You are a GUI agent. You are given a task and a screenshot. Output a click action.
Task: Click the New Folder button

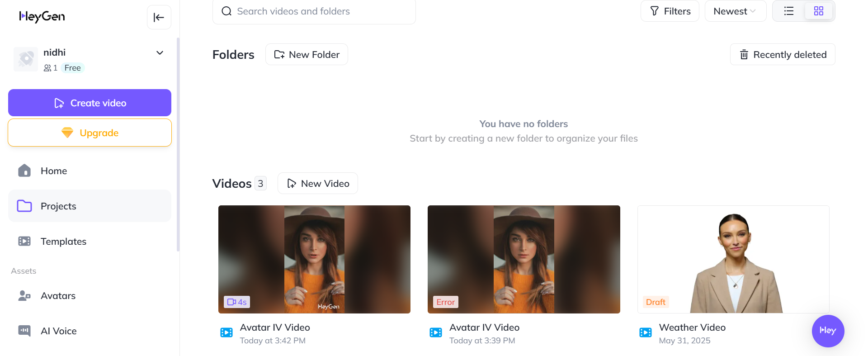pyautogui.click(x=307, y=55)
